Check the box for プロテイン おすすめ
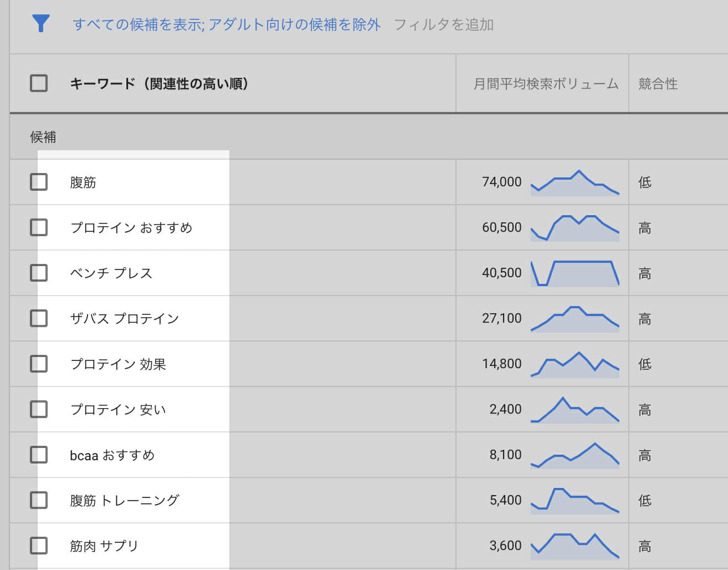 coord(39,227)
